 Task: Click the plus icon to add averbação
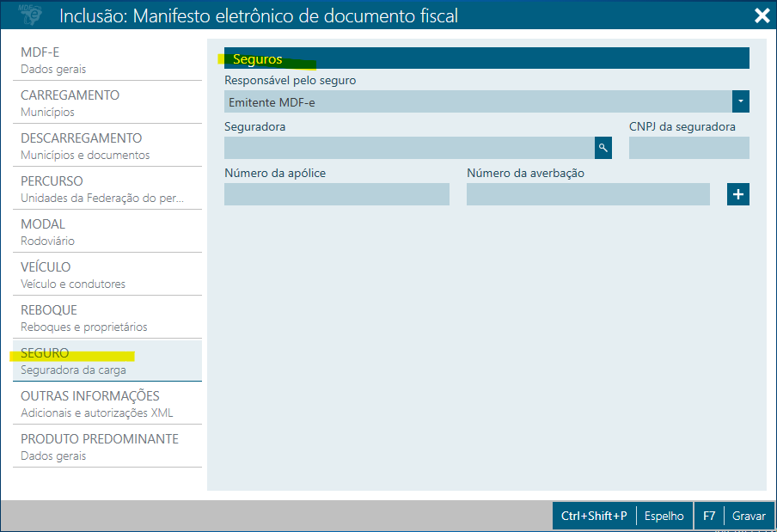point(737,194)
